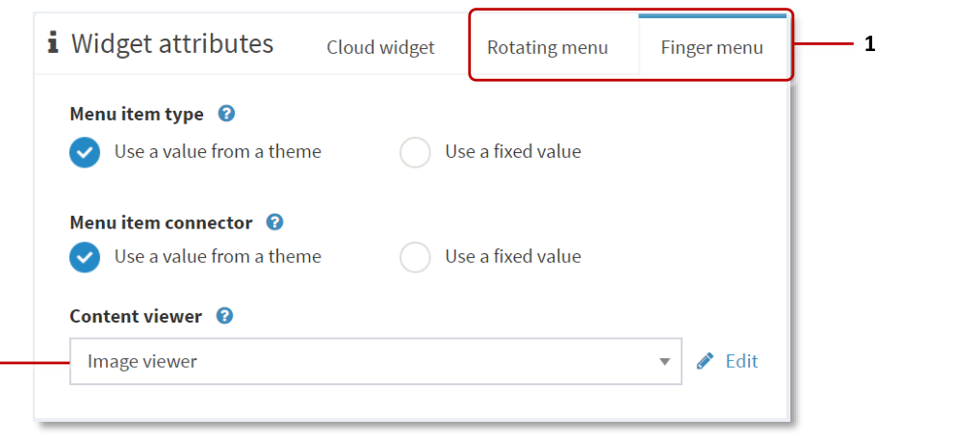Select theme value for Menu item connector
This screenshot has height=443, width=980.
click(85, 257)
